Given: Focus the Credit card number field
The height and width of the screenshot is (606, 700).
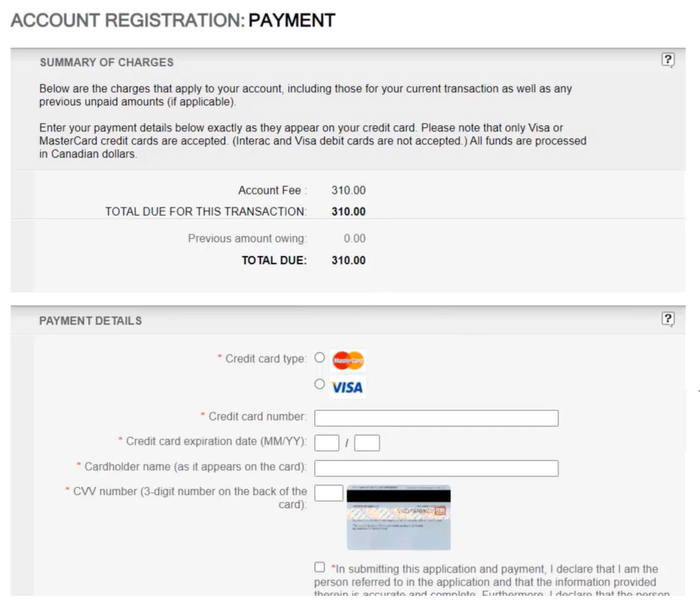Looking at the screenshot, I should [436, 418].
